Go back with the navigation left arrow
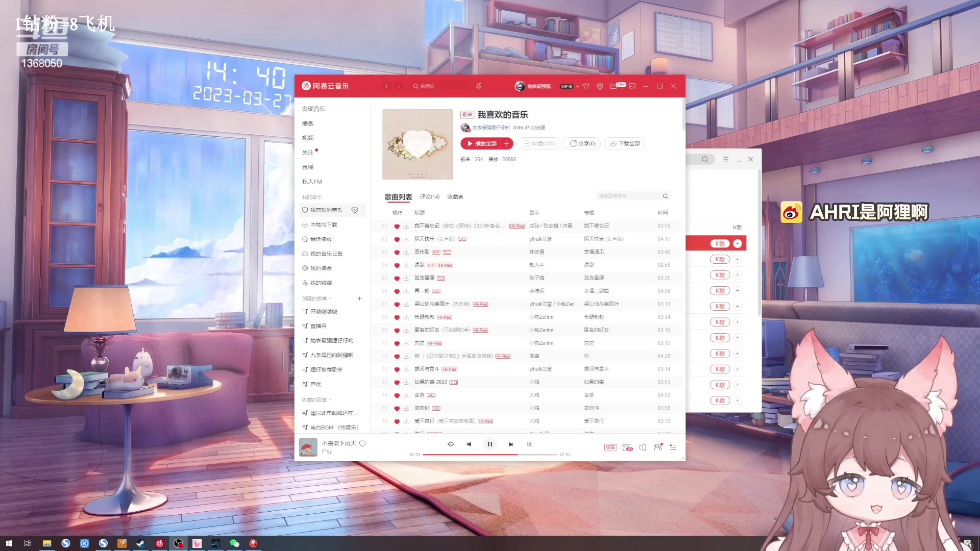This screenshot has height=551, width=980. [386, 86]
